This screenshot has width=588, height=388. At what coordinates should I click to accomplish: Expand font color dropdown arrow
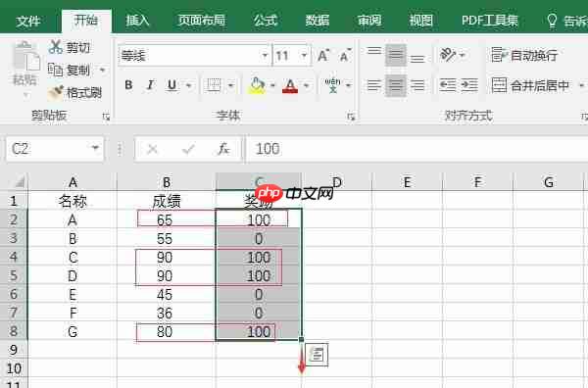pos(307,86)
